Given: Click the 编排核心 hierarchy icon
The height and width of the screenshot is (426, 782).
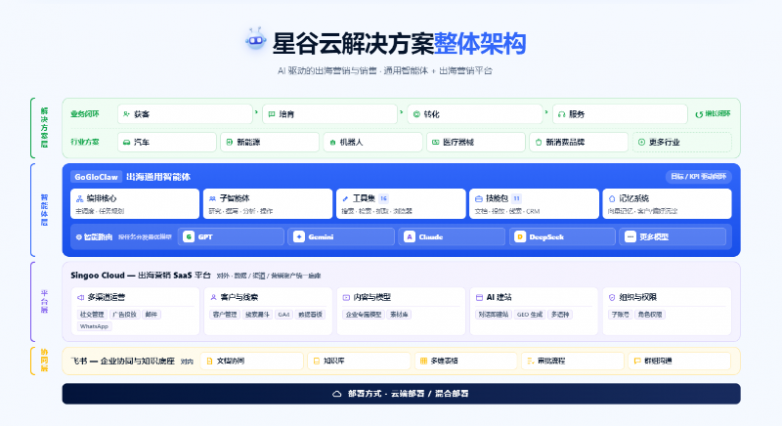Looking at the screenshot, I should (79, 199).
